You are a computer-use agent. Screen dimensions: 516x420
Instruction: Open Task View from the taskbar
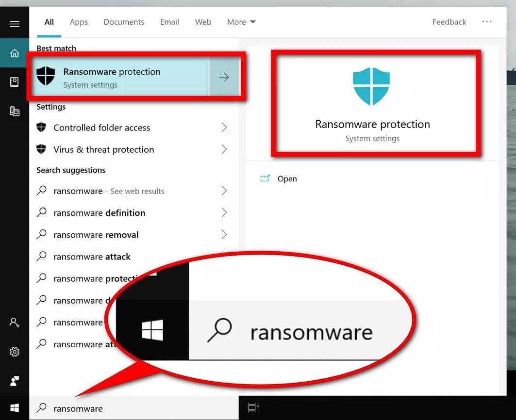coord(253,407)
